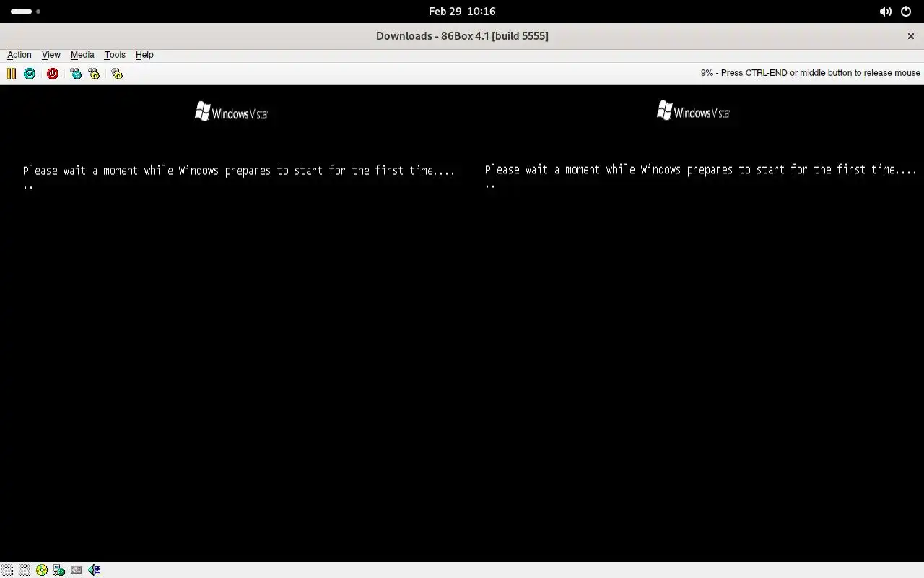This screenshot has width=924, height=578.
Task: Open the View menu
Action: coord(51,55)
